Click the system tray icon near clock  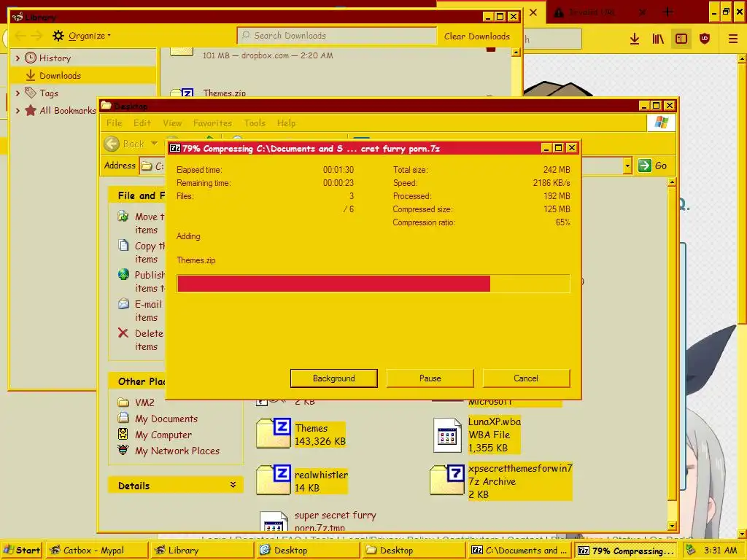click(x=690, y=550)
